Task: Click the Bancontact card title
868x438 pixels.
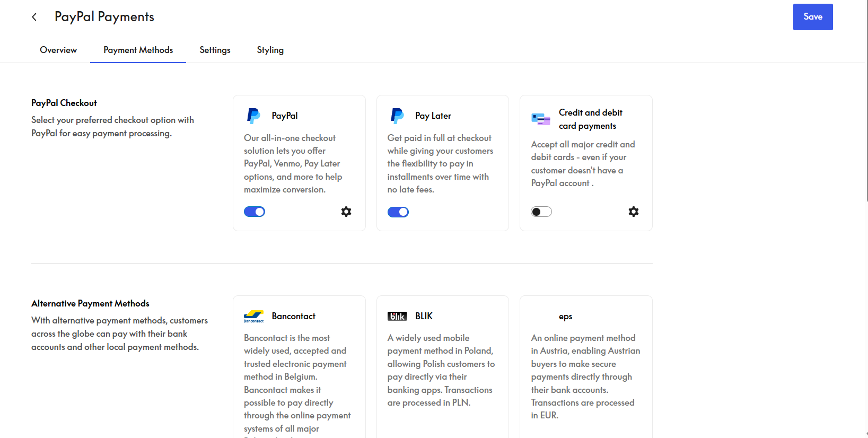Action: (293, 316)
